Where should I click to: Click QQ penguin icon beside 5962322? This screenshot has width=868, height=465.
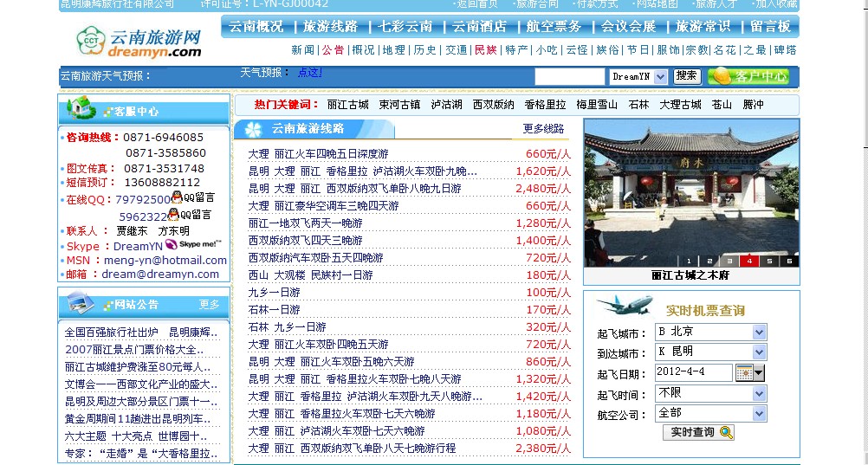click(173, 214)
